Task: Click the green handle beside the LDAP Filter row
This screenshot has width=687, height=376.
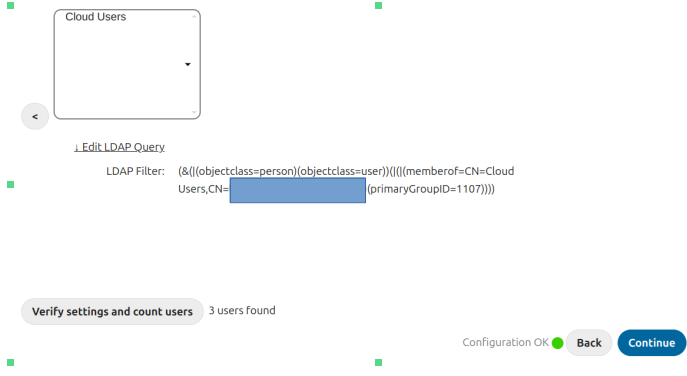Action: [11, 184]
